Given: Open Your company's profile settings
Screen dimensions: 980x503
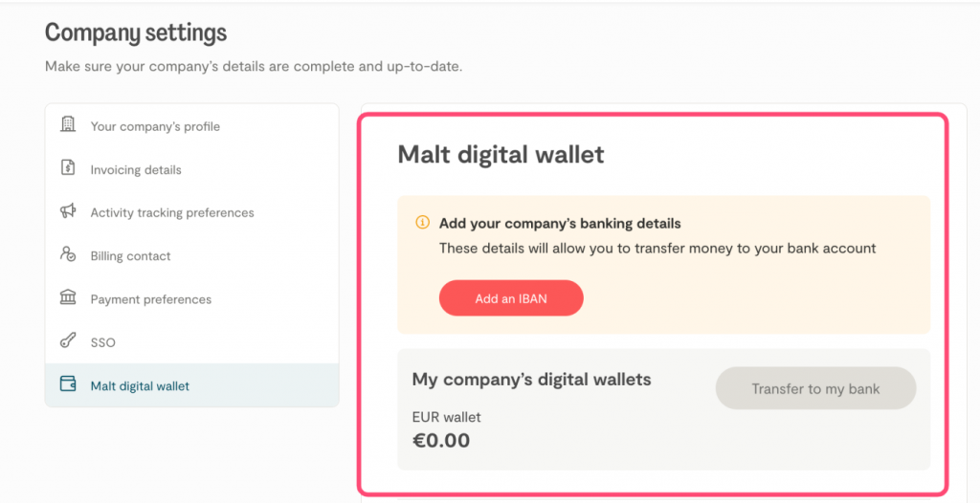Looking at the screenshot, I should pyautogui.click(x=155, y=126).
